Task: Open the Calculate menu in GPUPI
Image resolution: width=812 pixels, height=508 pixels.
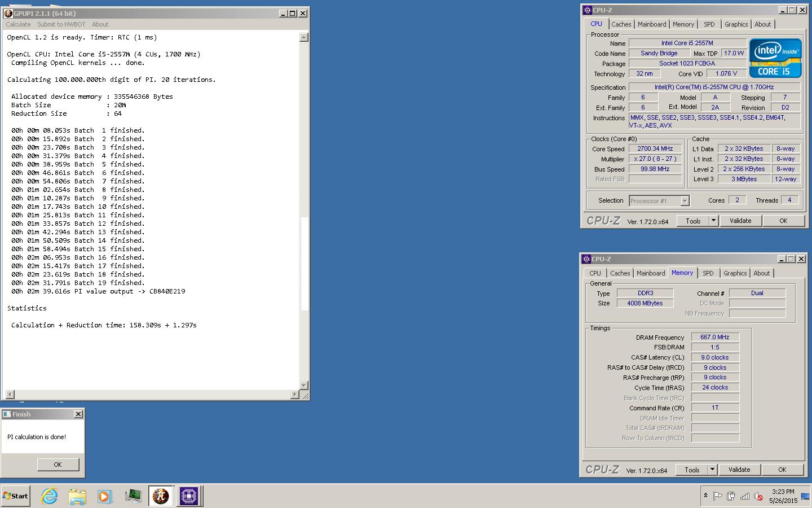Action: [18, 24]
